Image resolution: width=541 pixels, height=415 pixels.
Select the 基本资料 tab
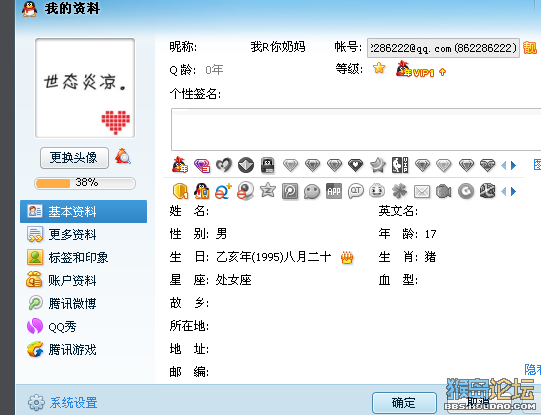point(83,211)
